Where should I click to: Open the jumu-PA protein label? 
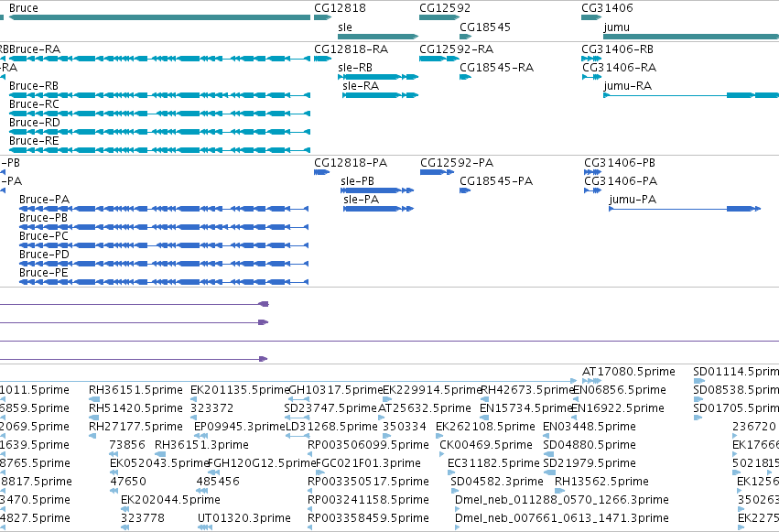(x=633, y=200)
